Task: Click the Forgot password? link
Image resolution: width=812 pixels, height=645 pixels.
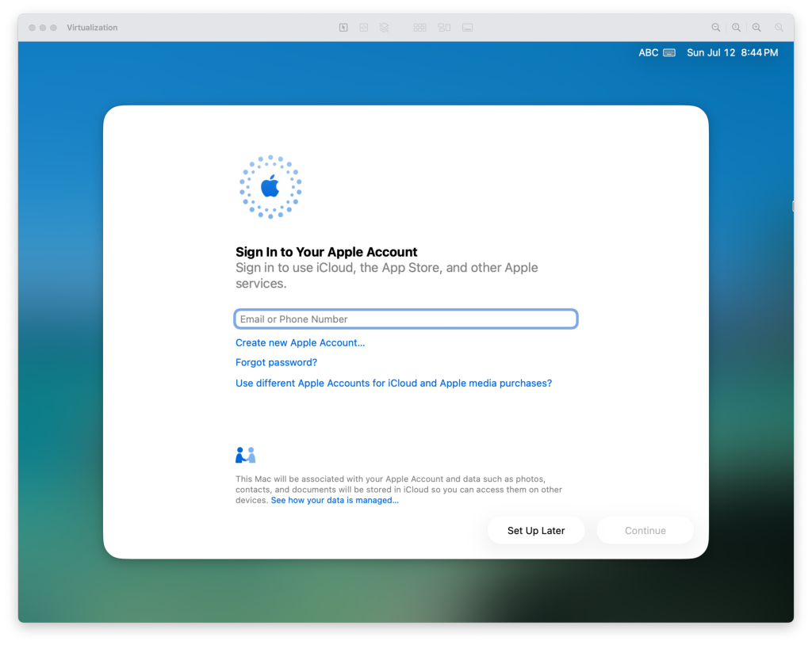Action: [x=276, y=362]
